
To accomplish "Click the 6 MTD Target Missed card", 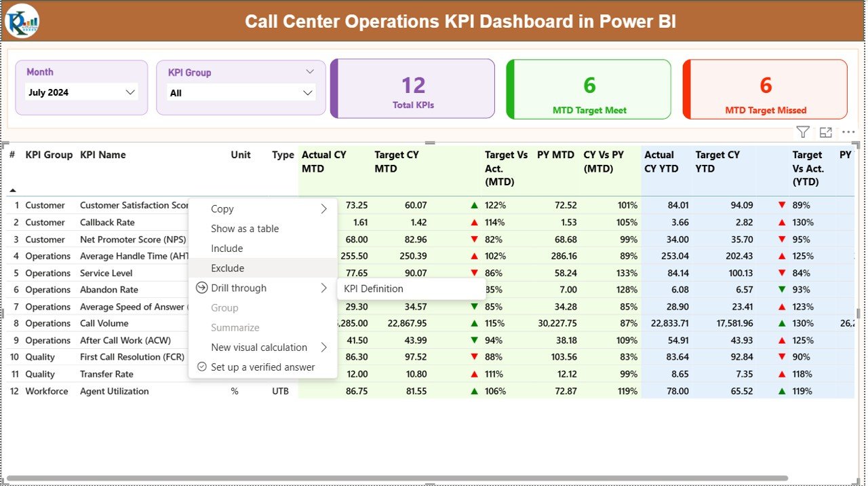I will tap(765, 89).
